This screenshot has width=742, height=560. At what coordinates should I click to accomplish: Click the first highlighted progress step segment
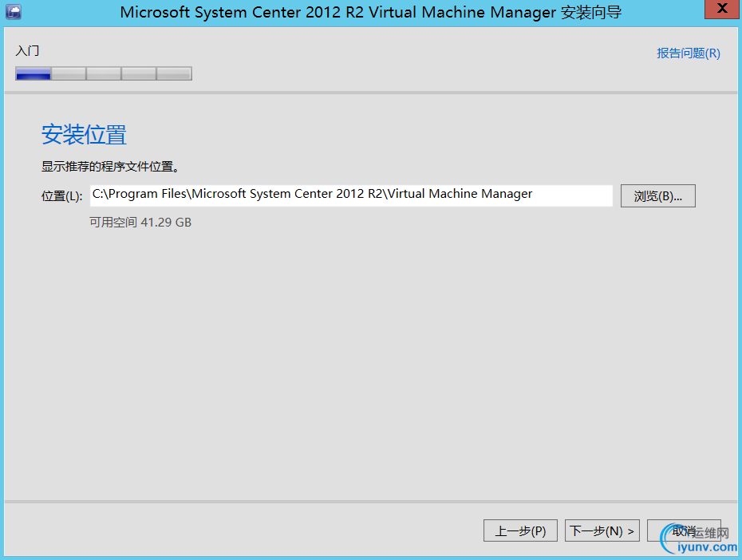click(34, 74)
